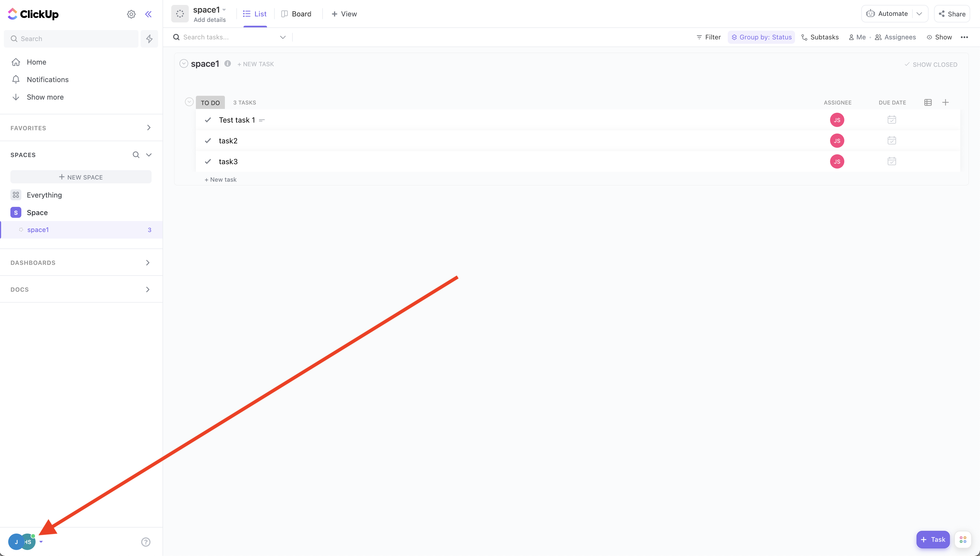Expand the Dashboards section
Image resolution: width=980 pixels, height=556 pixels.
coord(148,263)
